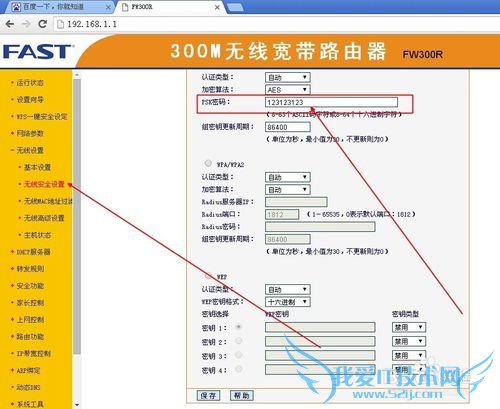Open 运行状态 in the sidebar
The width and height of the screenshot is (500, 409).
click(x=30, y=83)
